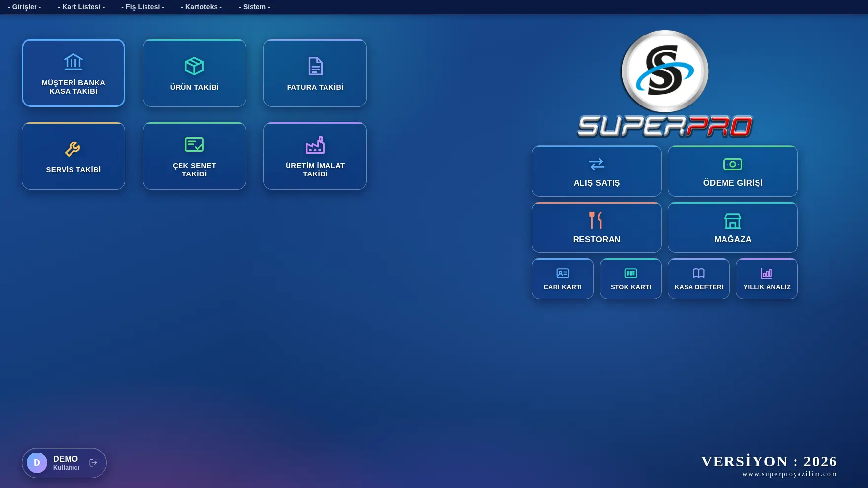Screen dimensions: 868x488
Task: Click the KASA DEFTERİ label text
Action: pyautogui.click(x=699, y=287)
